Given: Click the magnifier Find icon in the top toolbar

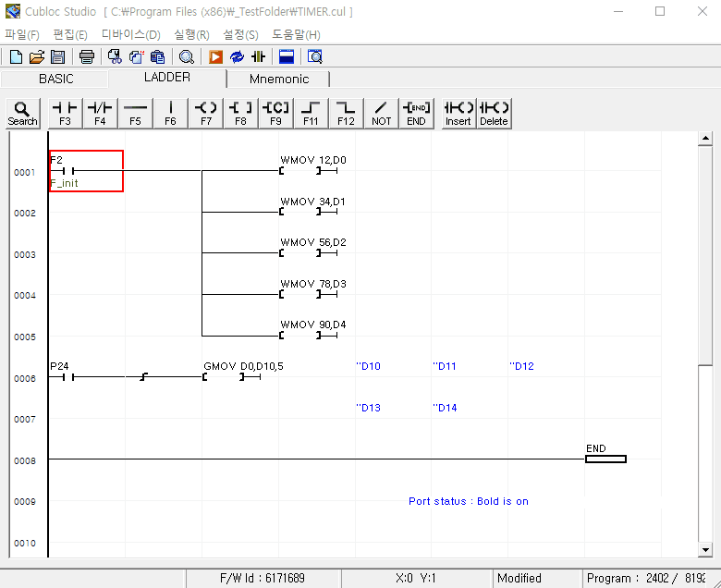Looking at the screenshot, I should coord(186,56).
